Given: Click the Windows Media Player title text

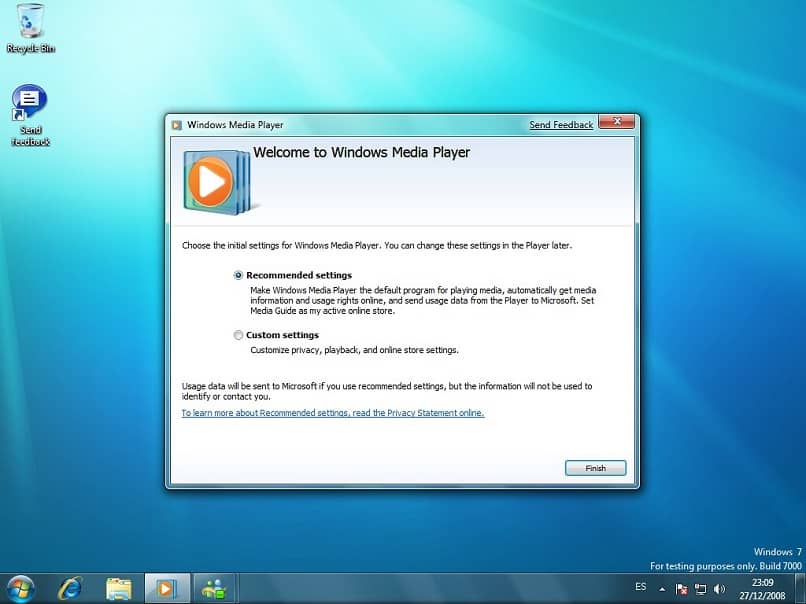Looking at the screenshot, I should (x=235, y=125).
